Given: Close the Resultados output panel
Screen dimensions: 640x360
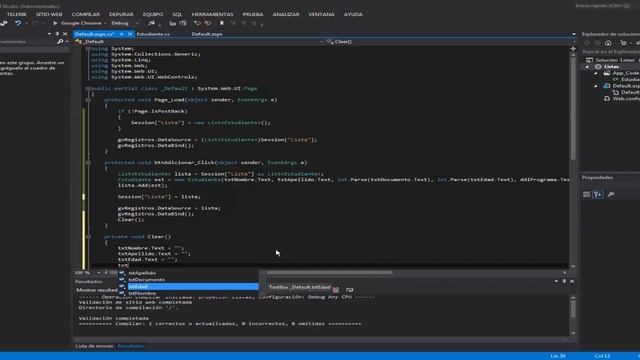Looking at the screenshot, I should tap(572, 282).
